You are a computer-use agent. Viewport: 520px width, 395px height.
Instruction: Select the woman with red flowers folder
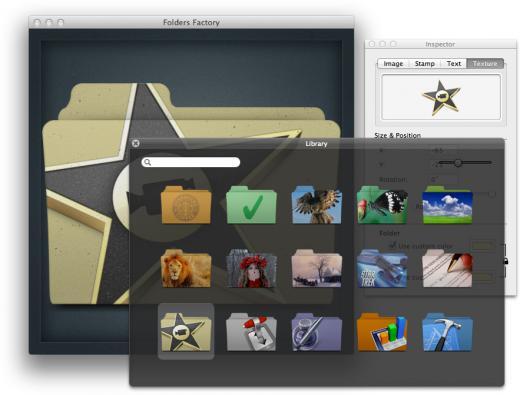pos(251,268)
